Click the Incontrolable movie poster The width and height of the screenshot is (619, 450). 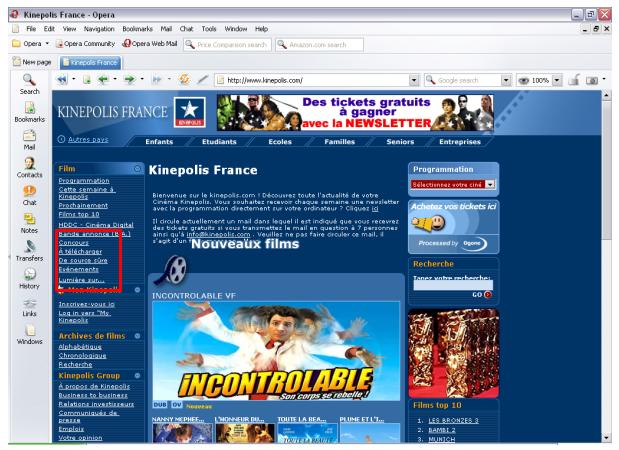(x=276, y=351)
